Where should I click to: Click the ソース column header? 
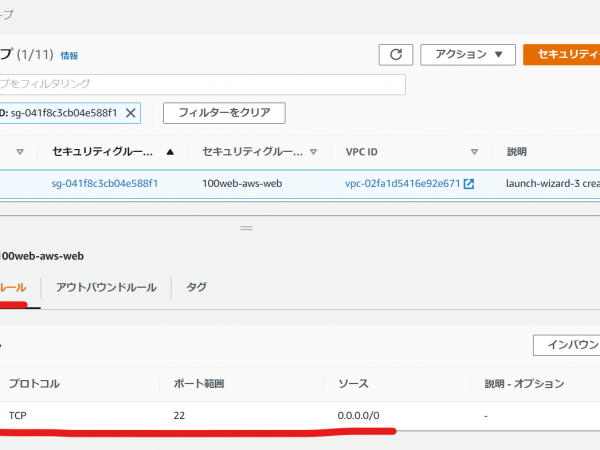coord(353,383)
